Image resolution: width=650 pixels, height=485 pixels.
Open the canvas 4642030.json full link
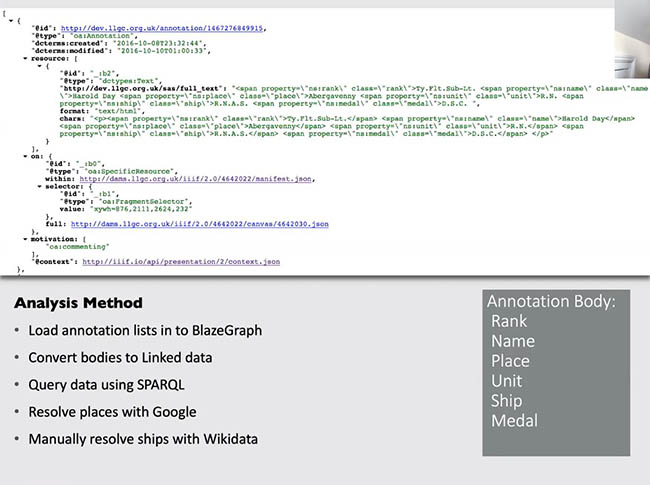(199, 224)
